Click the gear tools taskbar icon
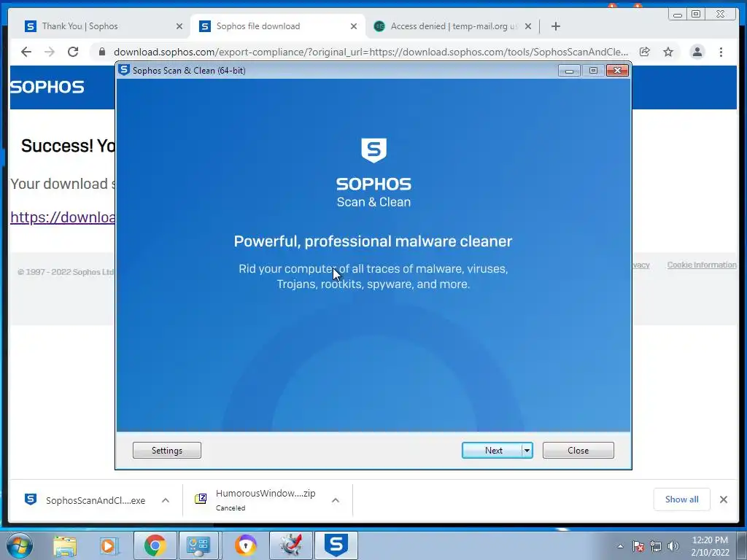 291,545
